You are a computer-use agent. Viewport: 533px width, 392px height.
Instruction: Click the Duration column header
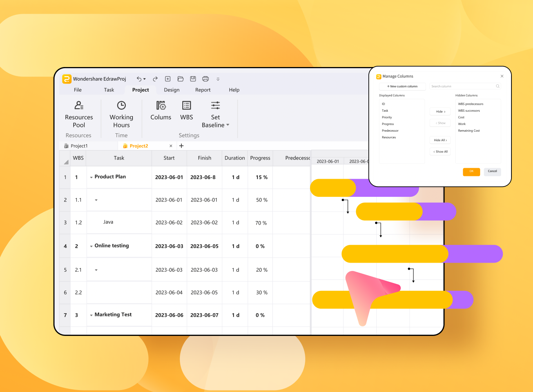235,158
